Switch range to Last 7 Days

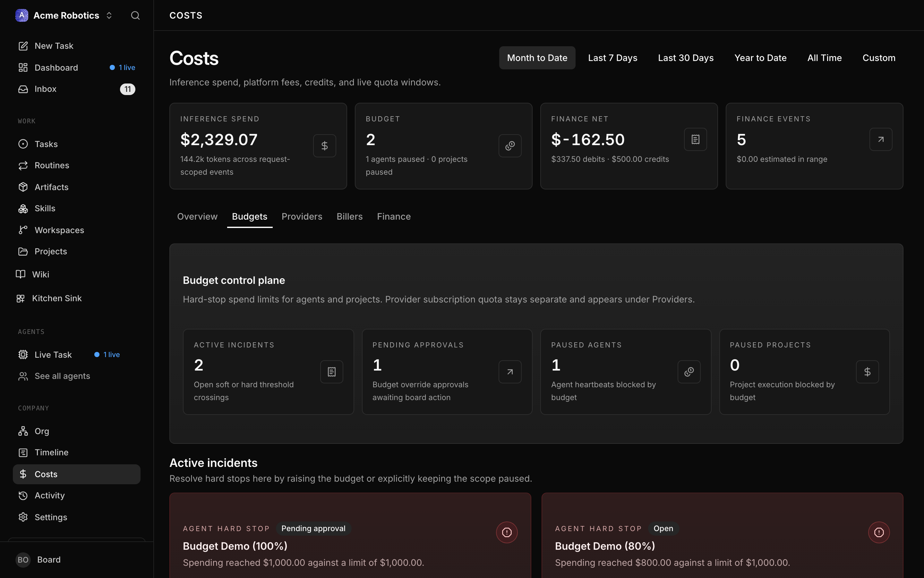pyautogui.click(x=612, y=58)
